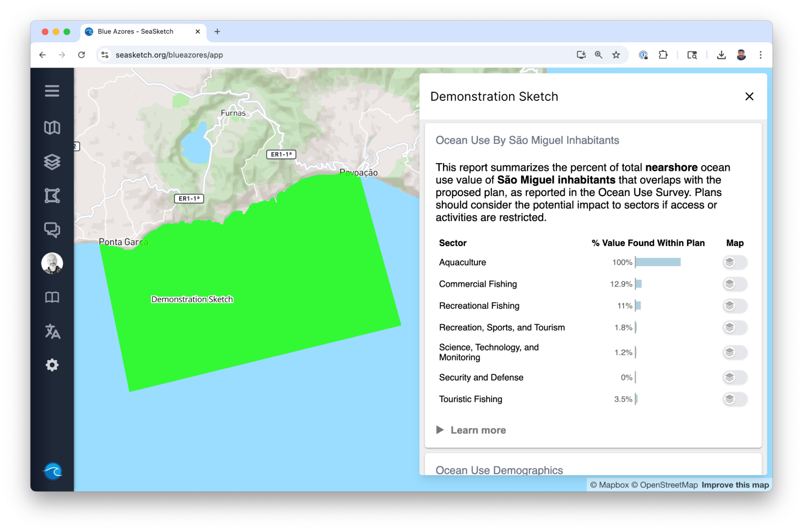
Task: Open the Discussion Forums sidebar icon
Action: point(52,230)
